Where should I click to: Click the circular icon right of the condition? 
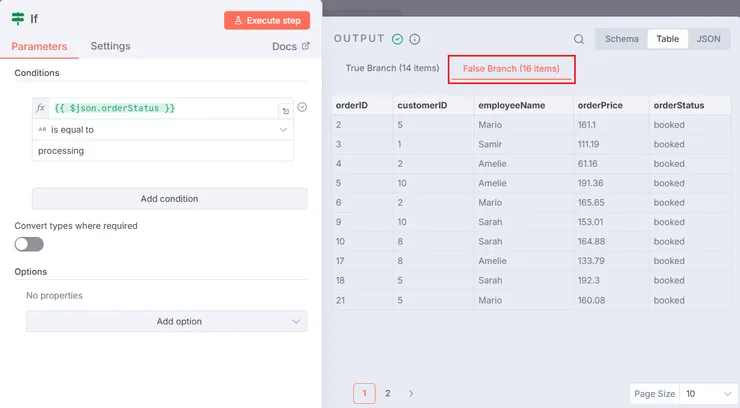pos(302,108)
